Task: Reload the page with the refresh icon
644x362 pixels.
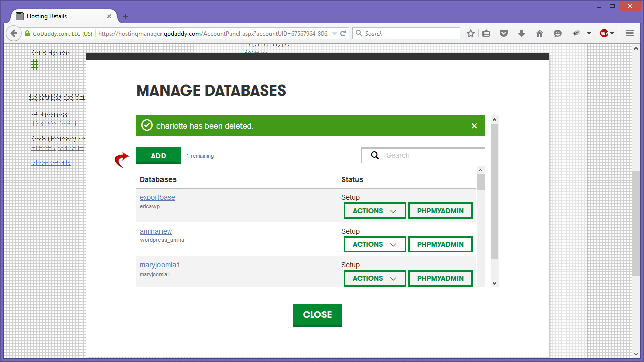Action: point(343,33)
